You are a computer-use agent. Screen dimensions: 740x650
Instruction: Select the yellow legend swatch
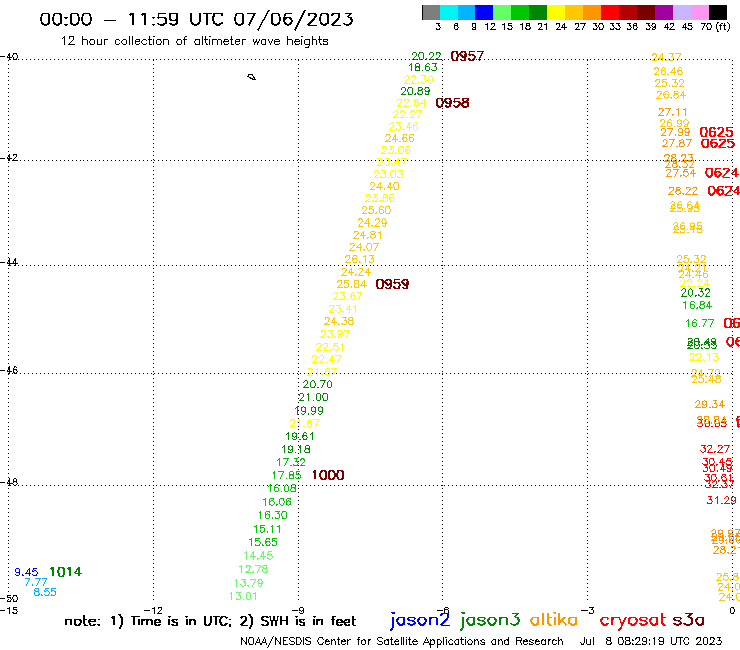coord(556,12)
